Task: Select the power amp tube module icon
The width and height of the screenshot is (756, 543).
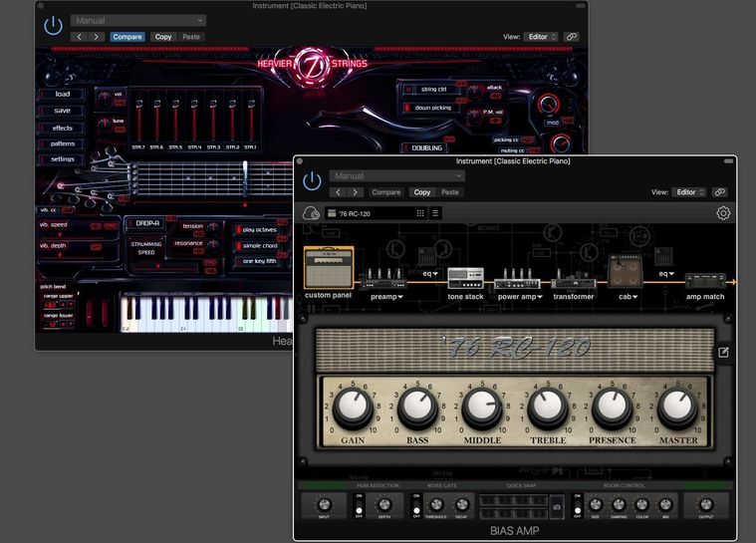Action: (517, 280)
